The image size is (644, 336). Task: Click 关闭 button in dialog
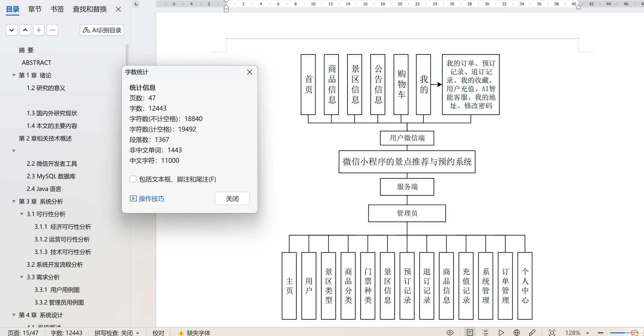coord(232,198)
